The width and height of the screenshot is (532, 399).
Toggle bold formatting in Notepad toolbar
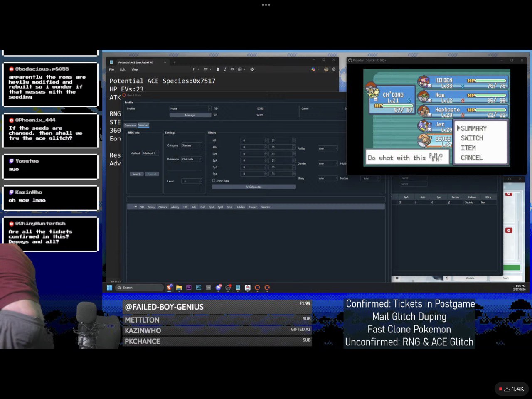point(218,69)
